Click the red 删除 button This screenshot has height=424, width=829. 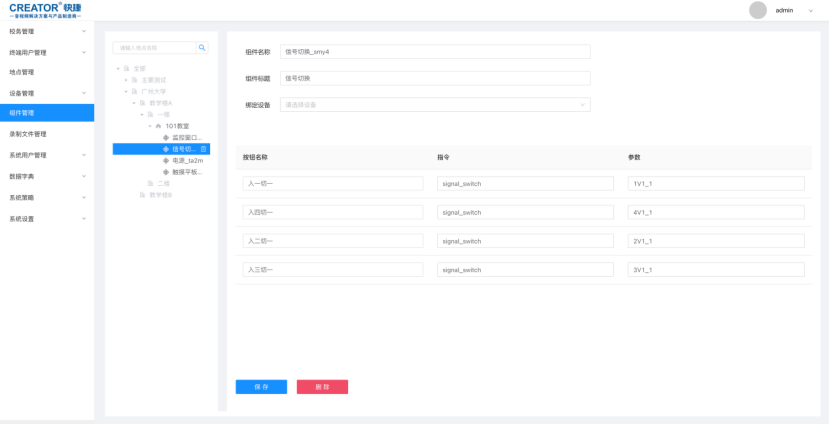[322, 386]
